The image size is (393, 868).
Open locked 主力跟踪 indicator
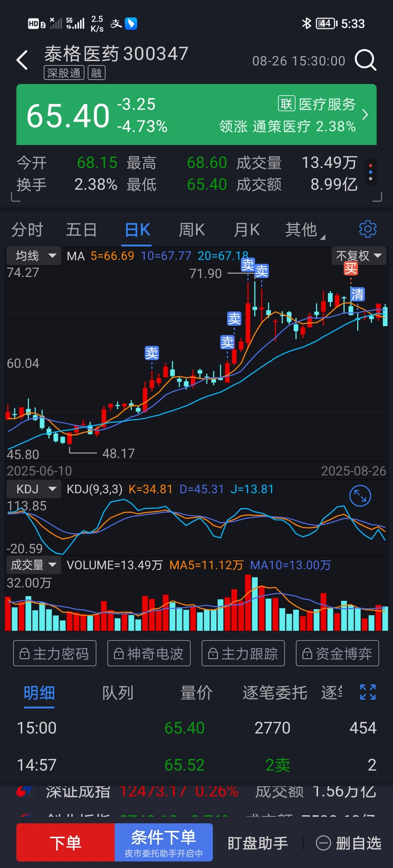pyautogui.click(x=243, y=653)
